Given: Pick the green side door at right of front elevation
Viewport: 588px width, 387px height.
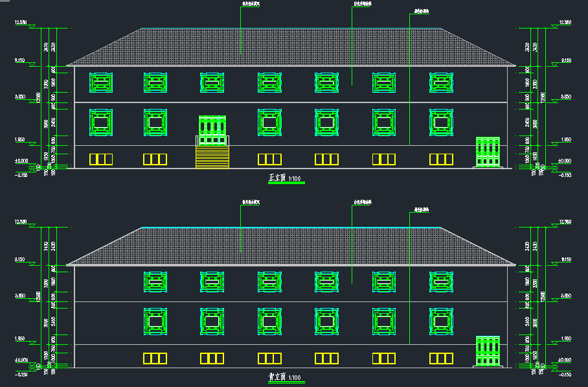Looking at the screenshot, I should [488, 152].
